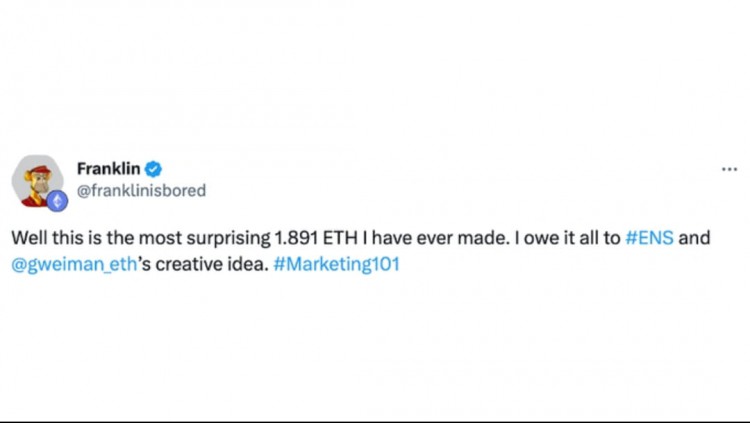
Task: Click the word ETH in the tweet
Action: click(x=340, y=238)
